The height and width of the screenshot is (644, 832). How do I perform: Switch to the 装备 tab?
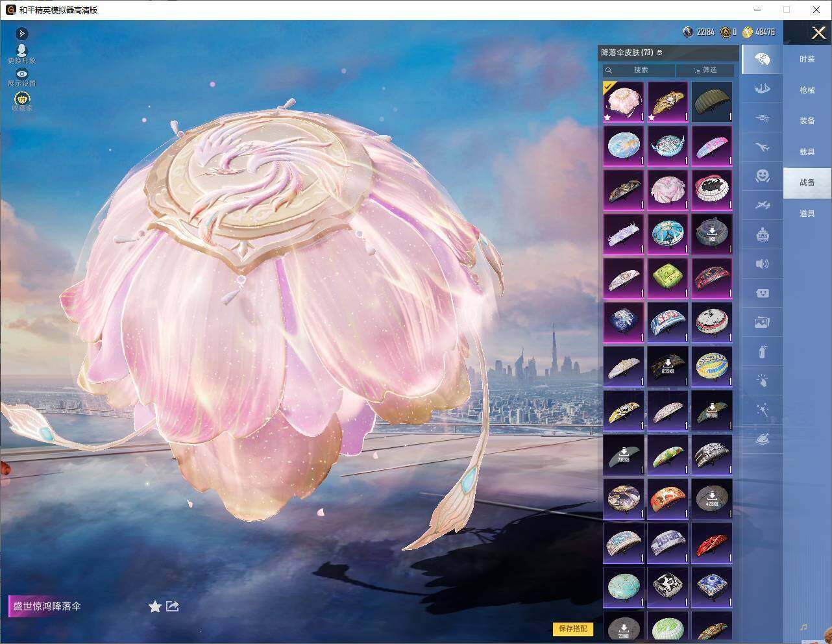(807, 121)
